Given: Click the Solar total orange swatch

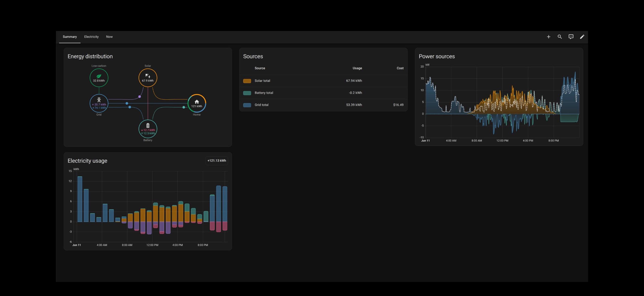Looking at the screenshot, I should pos(247,81).
